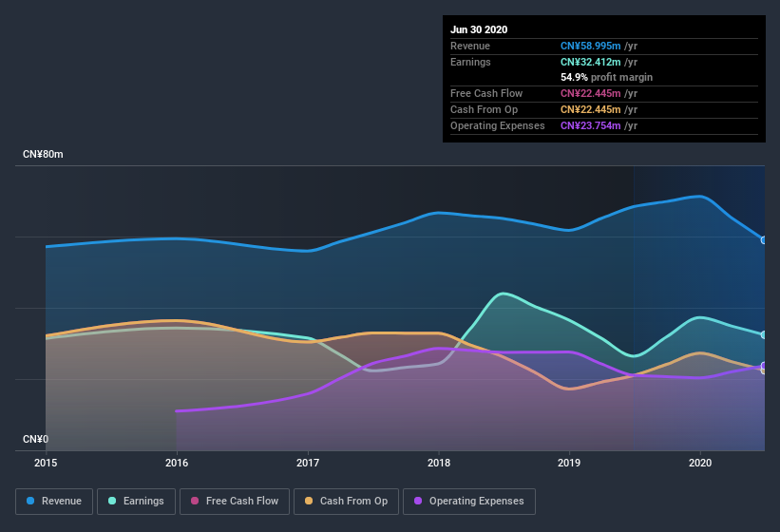Click the CN¥58.995m revenue value
Viewport: 780px width, 532px height.
591,47
